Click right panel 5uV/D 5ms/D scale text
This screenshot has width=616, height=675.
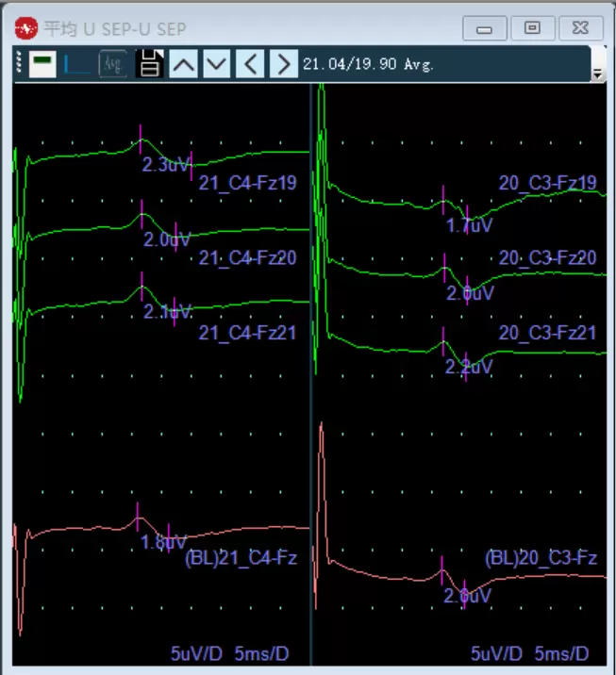[x=530, y=654]
